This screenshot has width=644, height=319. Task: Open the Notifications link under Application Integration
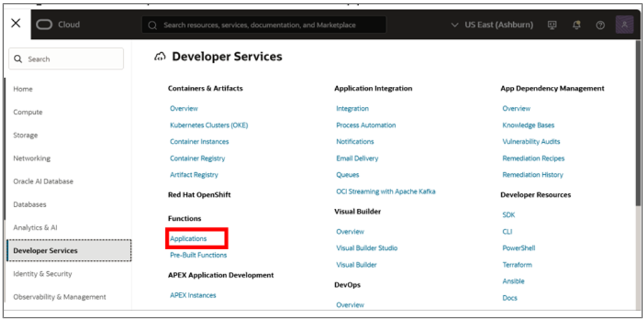click(355, 142)
